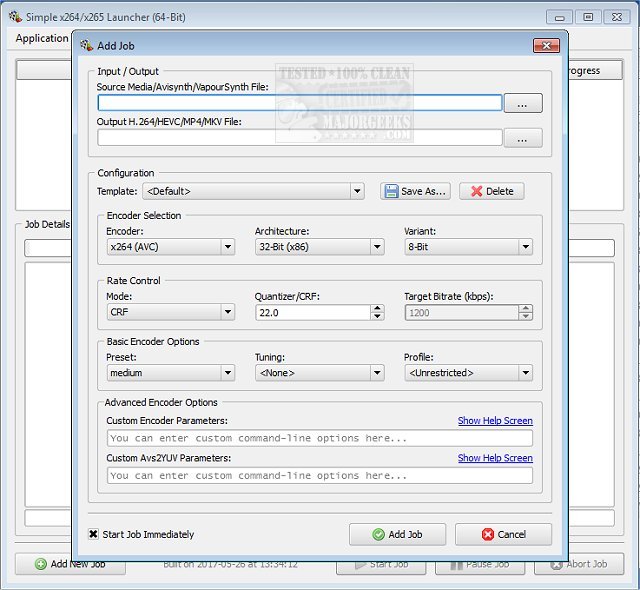
Task: Cancel the Add Job dialog
Action: 503,535
